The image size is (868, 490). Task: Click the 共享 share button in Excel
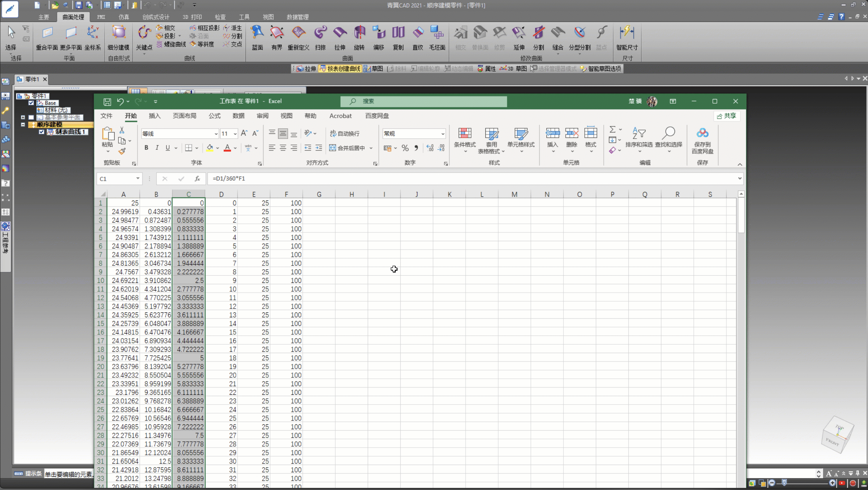pos(727,116)
